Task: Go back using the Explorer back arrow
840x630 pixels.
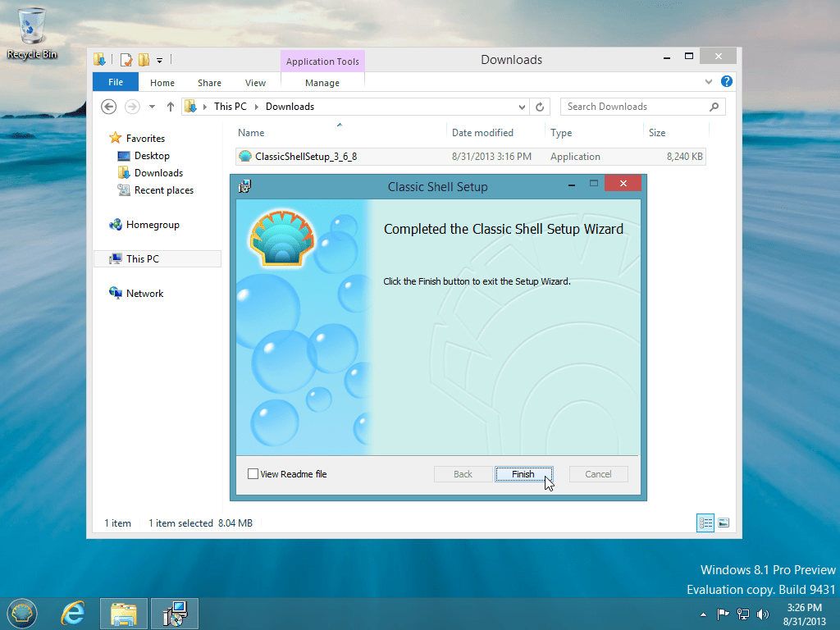Action: click(109, 107)
